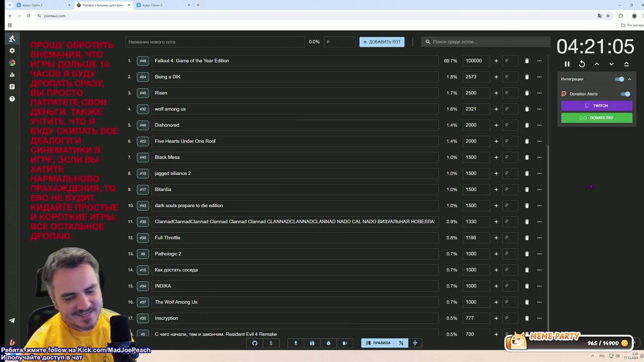Open the auction gavel icon in sidebar
The height and width of the screenshot is (362, 644).
12,39
